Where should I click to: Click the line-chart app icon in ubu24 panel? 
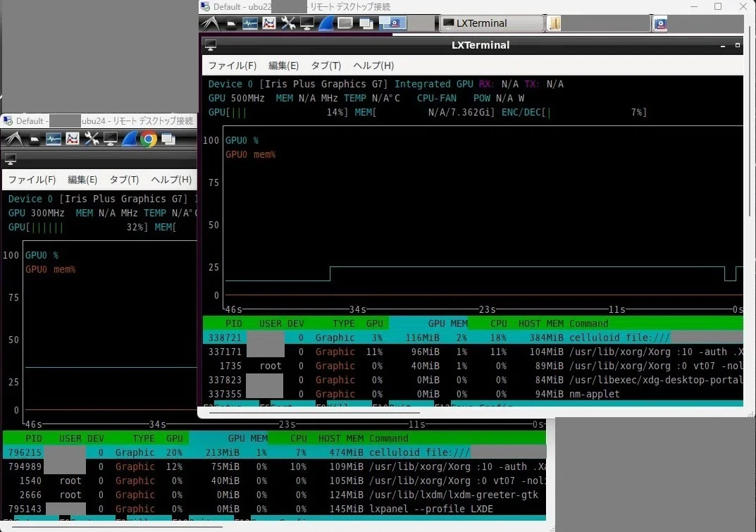coord(73,139)
